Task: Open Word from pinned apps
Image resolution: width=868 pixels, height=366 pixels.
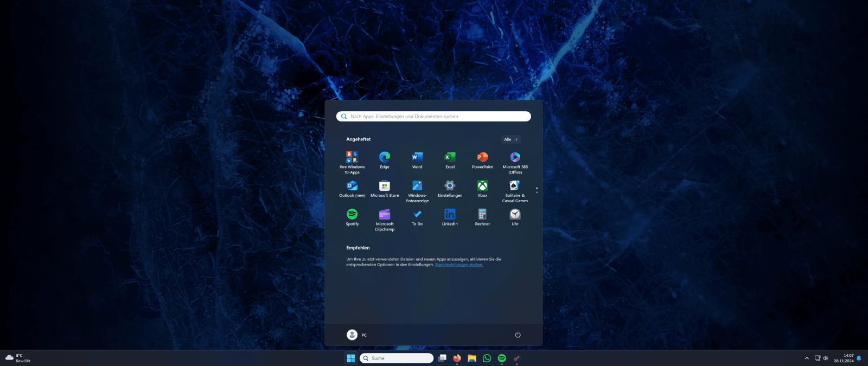Action: 417,160
